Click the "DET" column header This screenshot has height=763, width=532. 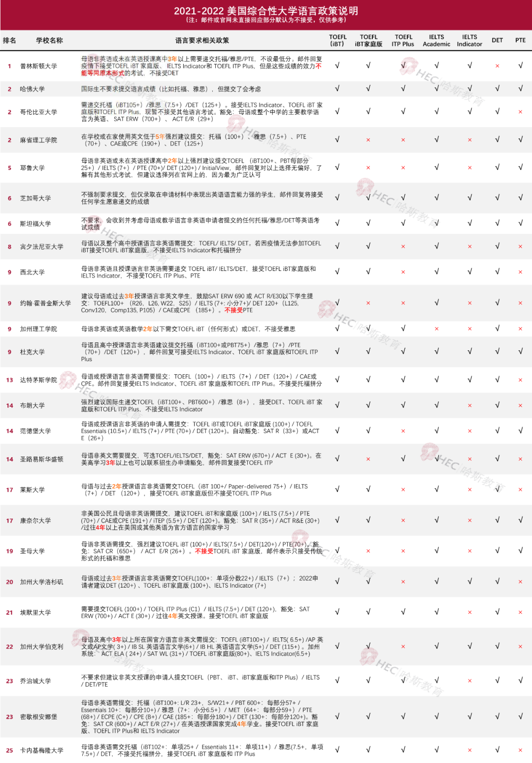(x=498, y=40)
